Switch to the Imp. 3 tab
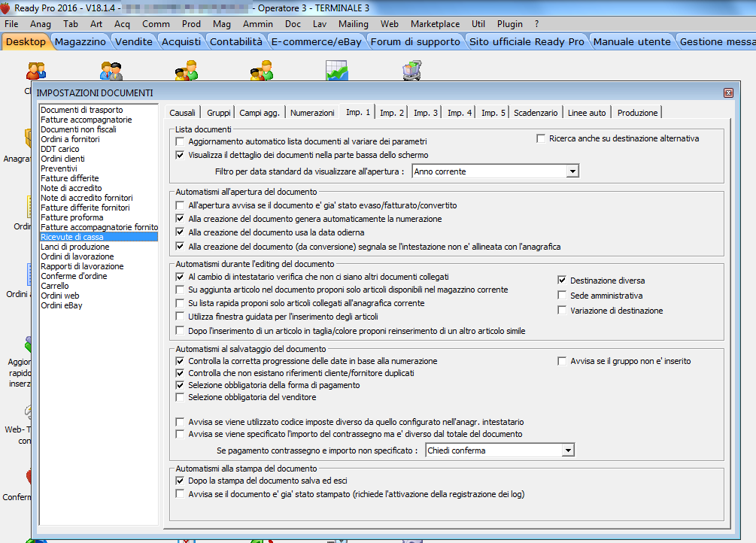This screenshot has height=543, width=756. tap(425, 113)
